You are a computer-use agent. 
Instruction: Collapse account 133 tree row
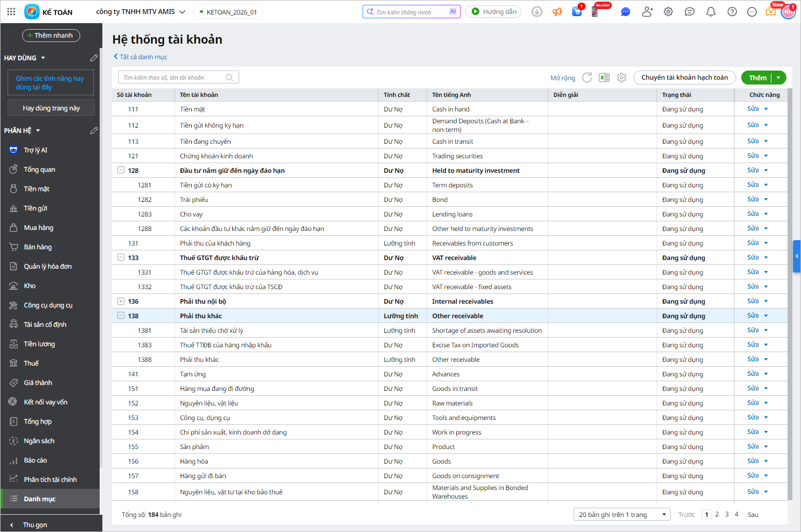121,257
